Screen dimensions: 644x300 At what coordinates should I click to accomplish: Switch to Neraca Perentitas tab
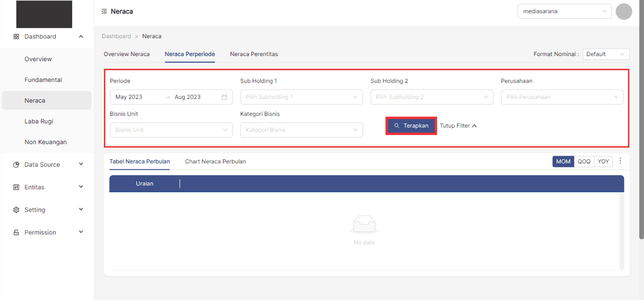(x=254, y=54)
